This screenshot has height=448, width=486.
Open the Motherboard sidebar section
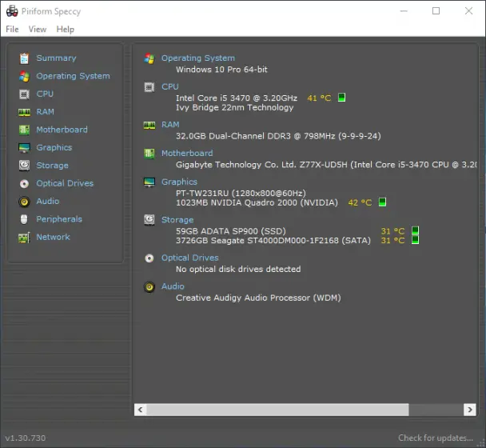62,130
